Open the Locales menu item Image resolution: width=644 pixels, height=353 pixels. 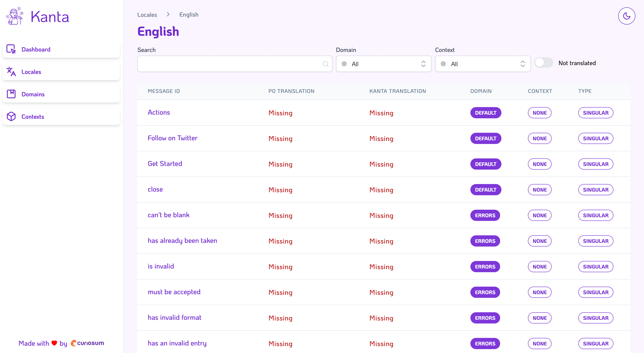pyautogui.click(x=61, y=72)
